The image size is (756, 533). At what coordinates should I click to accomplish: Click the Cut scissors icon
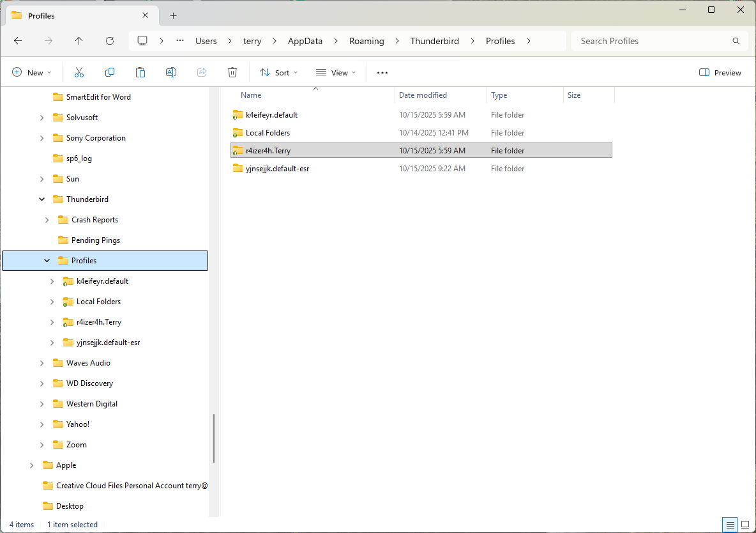[x=79, y=73]
